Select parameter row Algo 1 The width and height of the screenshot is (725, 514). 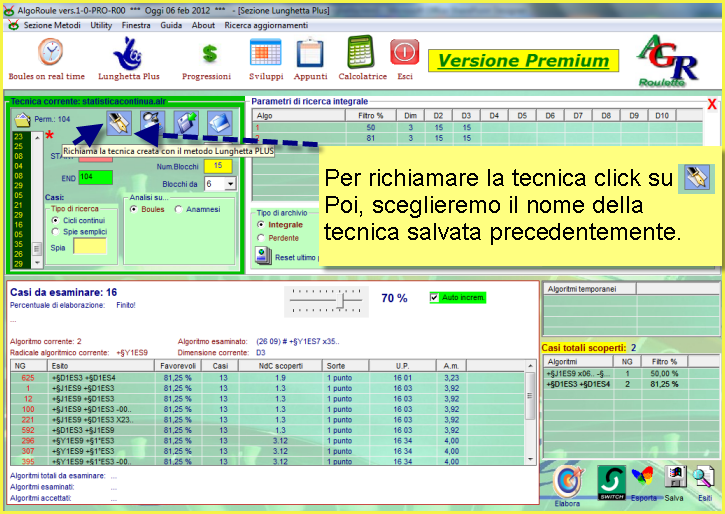pyautogui.click(x=477, y=127)
